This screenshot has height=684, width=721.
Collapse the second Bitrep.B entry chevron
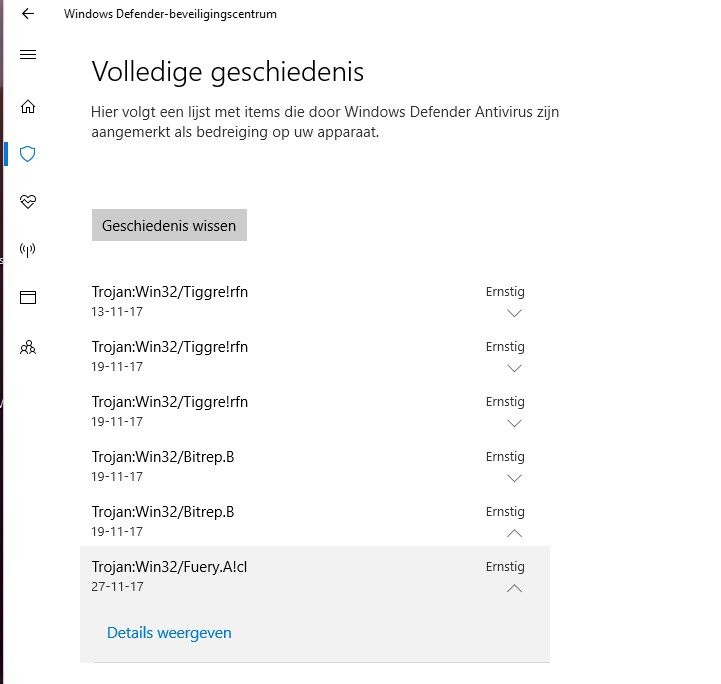pyautogui.click(x=514, y=533)
